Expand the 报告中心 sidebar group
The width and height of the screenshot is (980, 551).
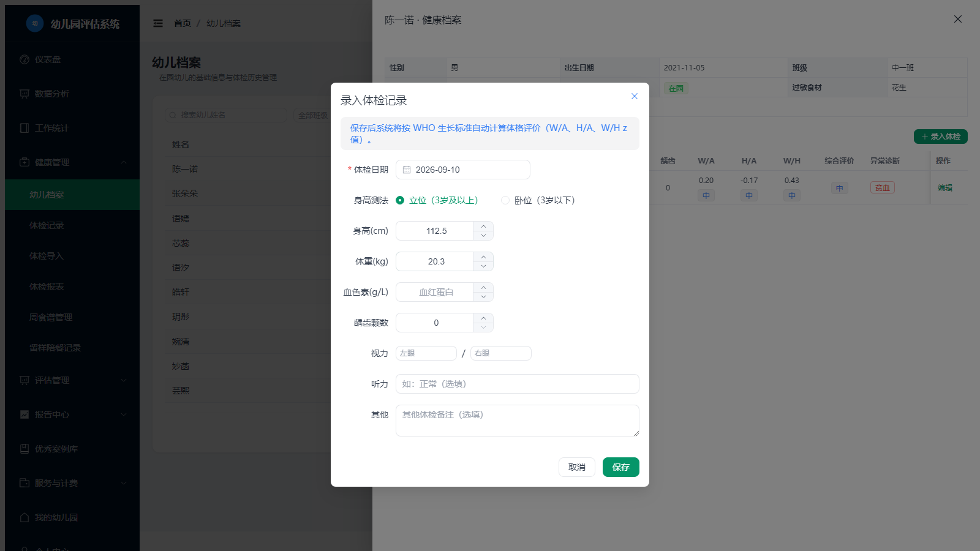72,414
